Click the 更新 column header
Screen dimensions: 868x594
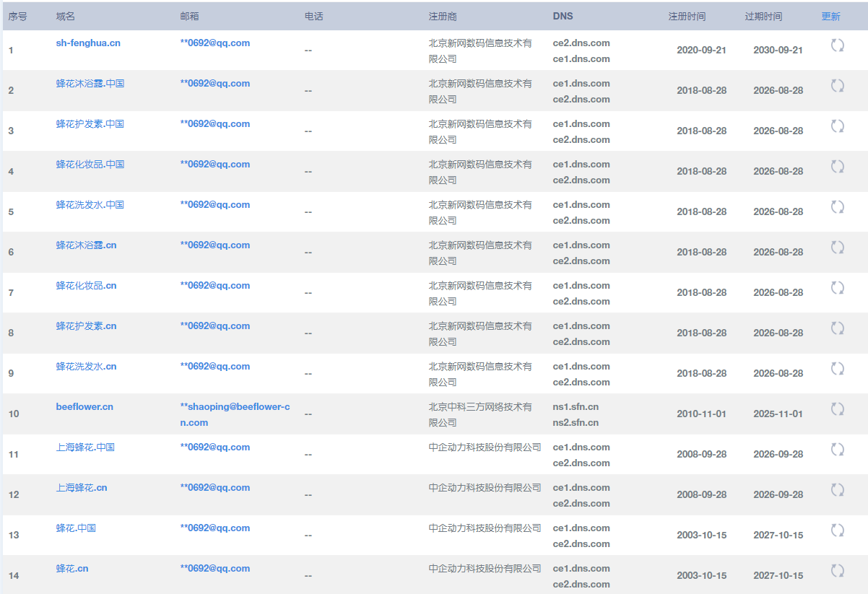point(831,16)
